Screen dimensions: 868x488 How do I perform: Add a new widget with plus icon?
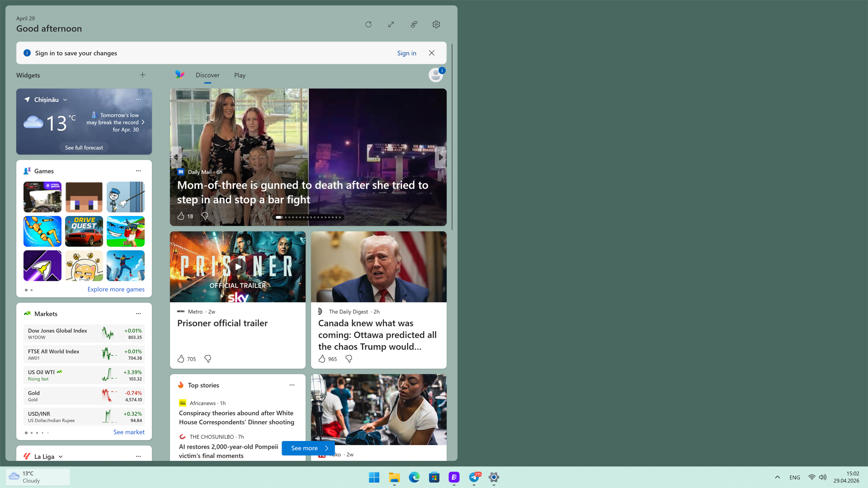point(142,75)
